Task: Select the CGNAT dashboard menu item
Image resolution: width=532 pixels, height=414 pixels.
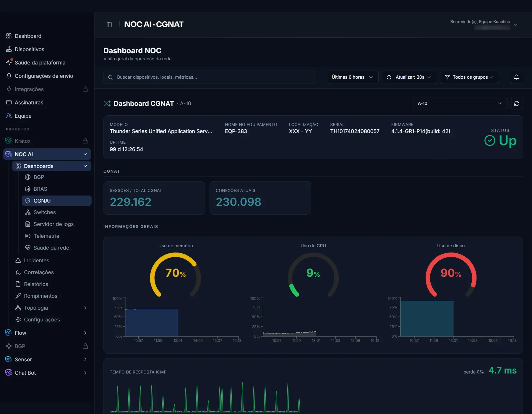Action: click(56, 201)
